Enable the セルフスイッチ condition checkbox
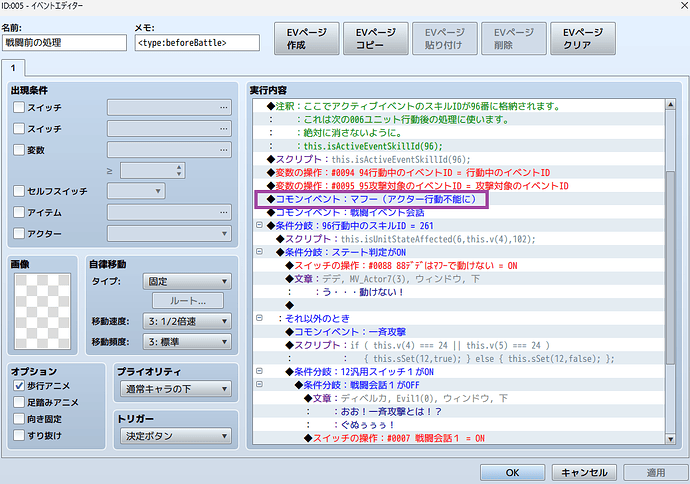The height and width of the screenshot is (484, 690). tap(19, 191)
